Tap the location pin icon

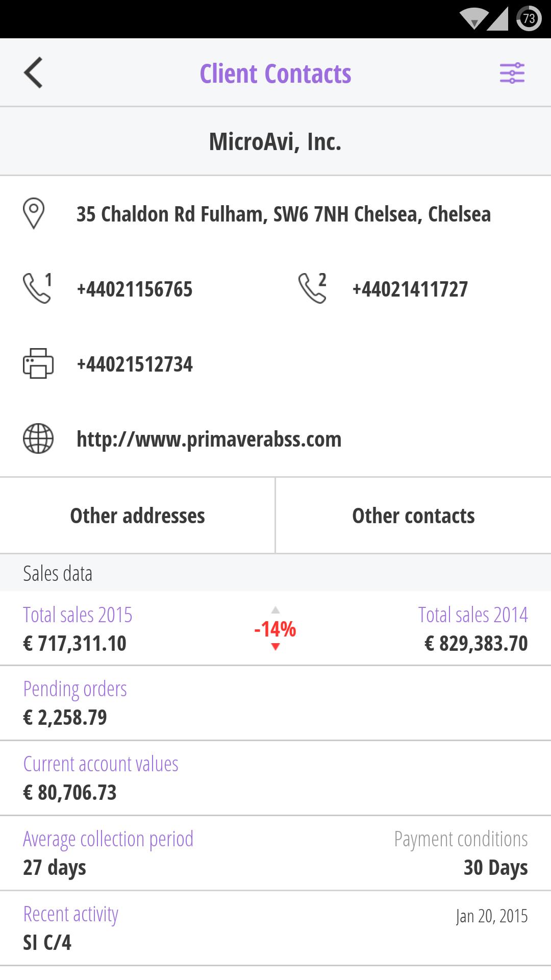(x=34, y=213)
